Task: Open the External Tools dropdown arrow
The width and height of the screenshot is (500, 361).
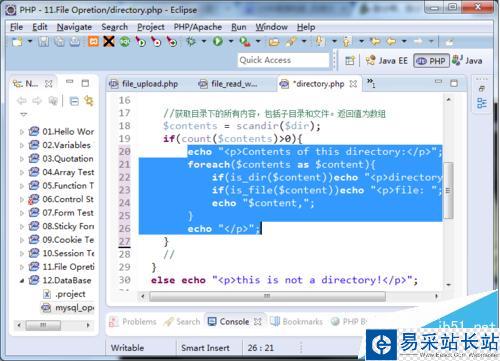Action: (258, 42)
